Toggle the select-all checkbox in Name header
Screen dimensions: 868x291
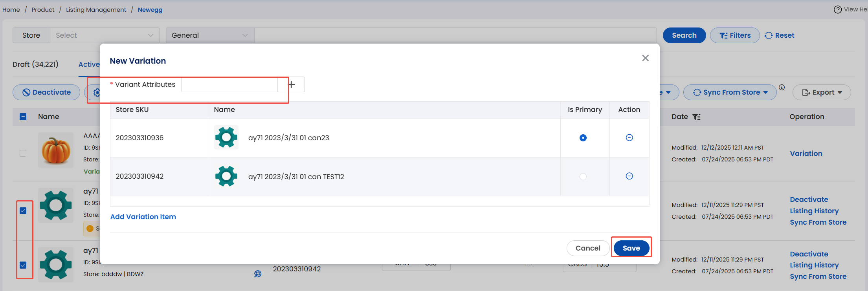23,117
